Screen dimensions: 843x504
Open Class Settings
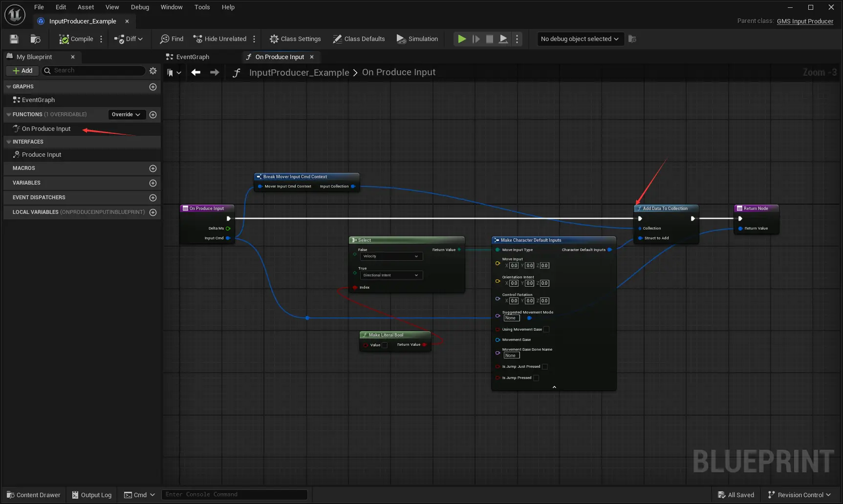coord(295,39)
